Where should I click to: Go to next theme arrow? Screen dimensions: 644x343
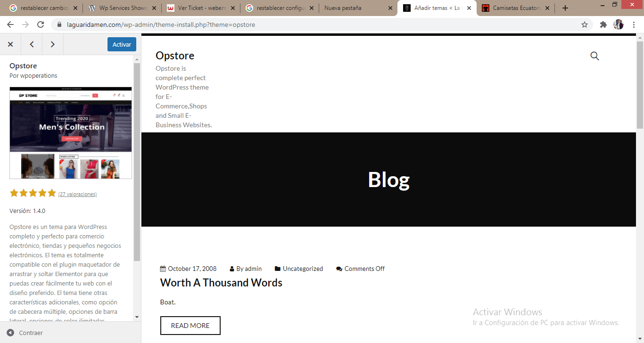53,44
